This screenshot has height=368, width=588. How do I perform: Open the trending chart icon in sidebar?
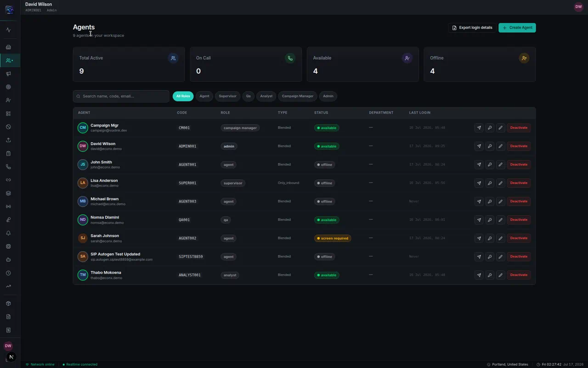point(8,286)
